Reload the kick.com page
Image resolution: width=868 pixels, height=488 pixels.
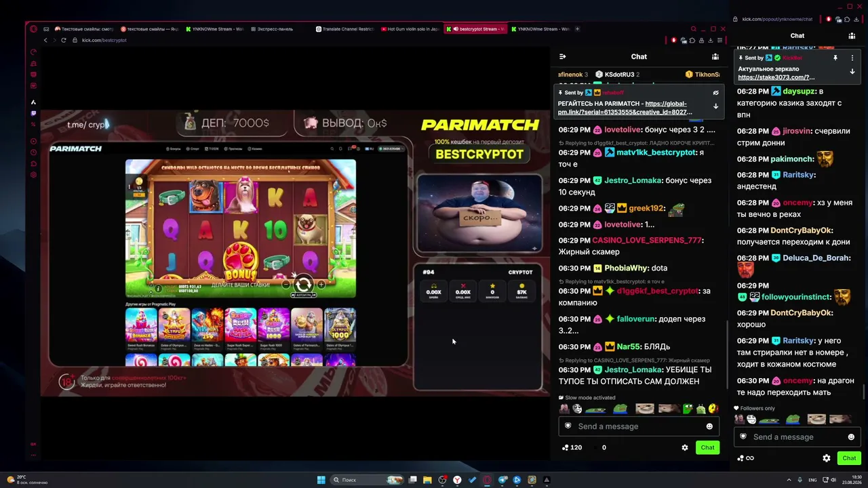pyautogui.click(x=64, y=40)
